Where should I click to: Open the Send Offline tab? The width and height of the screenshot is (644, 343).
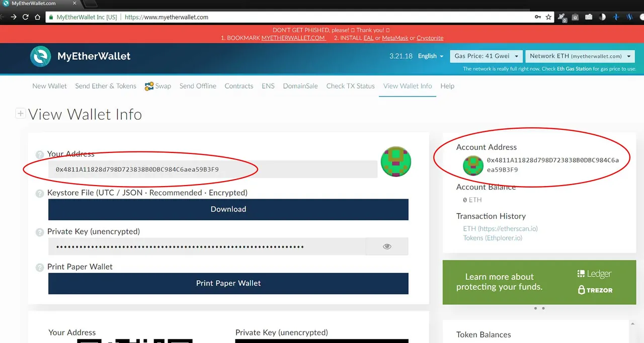pyautogui.click(x=198, y=86)
